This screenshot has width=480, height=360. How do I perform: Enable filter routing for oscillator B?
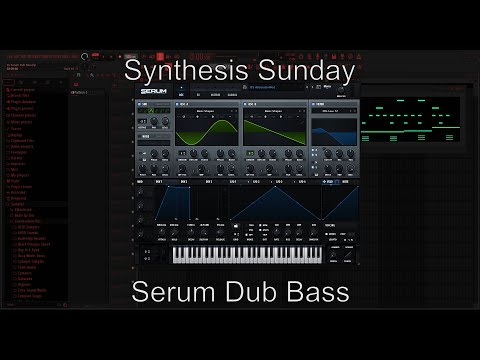tap(313, 155)
